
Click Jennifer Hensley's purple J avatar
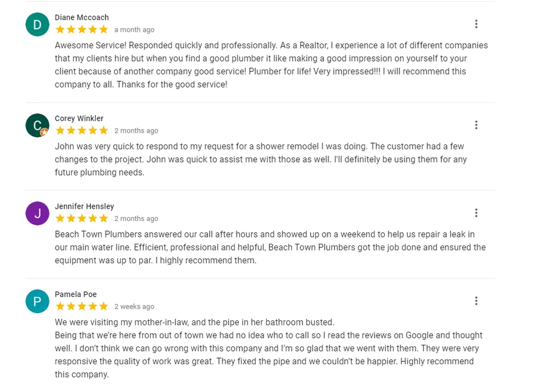37,213
